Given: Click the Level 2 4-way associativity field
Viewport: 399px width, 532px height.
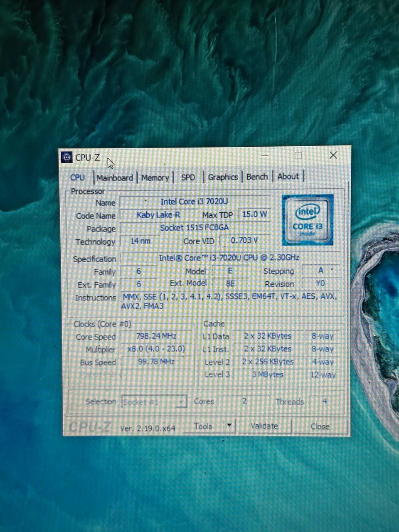Looking at the screenshot, I should tap(323, 362).
